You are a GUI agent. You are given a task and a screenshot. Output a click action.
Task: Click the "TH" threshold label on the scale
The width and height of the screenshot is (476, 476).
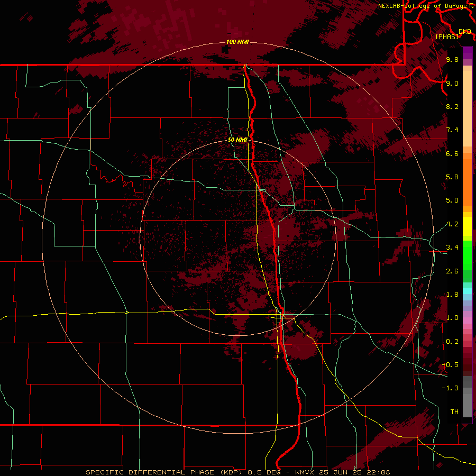pyautogui.click(x=454, y=412)
